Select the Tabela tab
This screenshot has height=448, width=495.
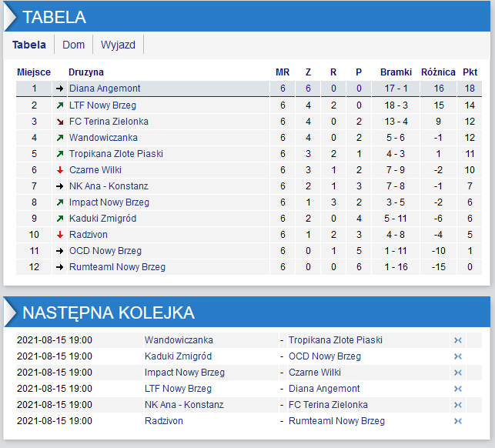[x=29, y=45]
